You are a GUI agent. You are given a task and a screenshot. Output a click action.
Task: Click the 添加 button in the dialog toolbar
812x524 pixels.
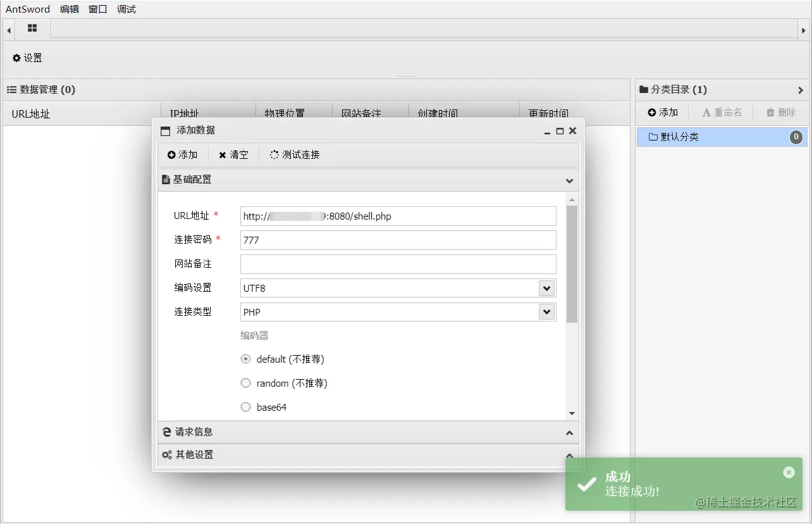pyautogui.click(x=183, y=155)
